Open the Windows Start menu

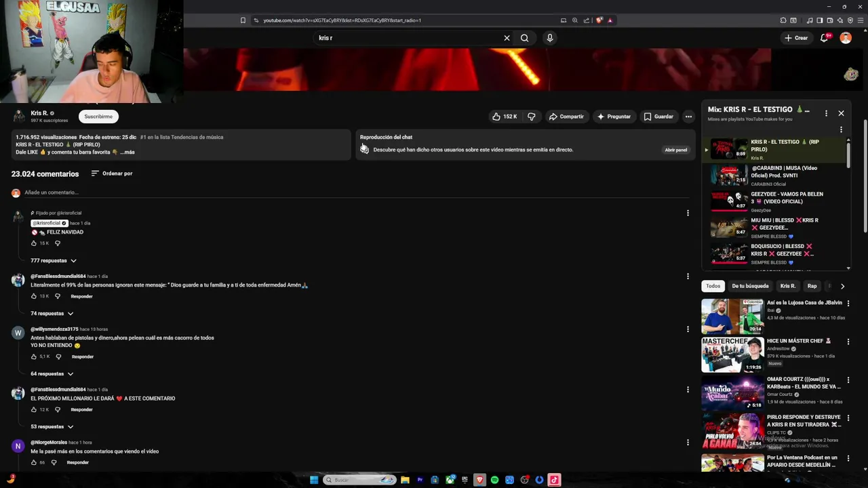pos(314,480)
